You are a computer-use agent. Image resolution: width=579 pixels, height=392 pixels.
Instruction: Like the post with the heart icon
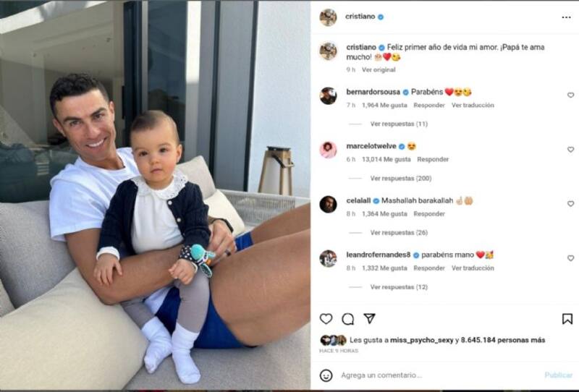326,318
